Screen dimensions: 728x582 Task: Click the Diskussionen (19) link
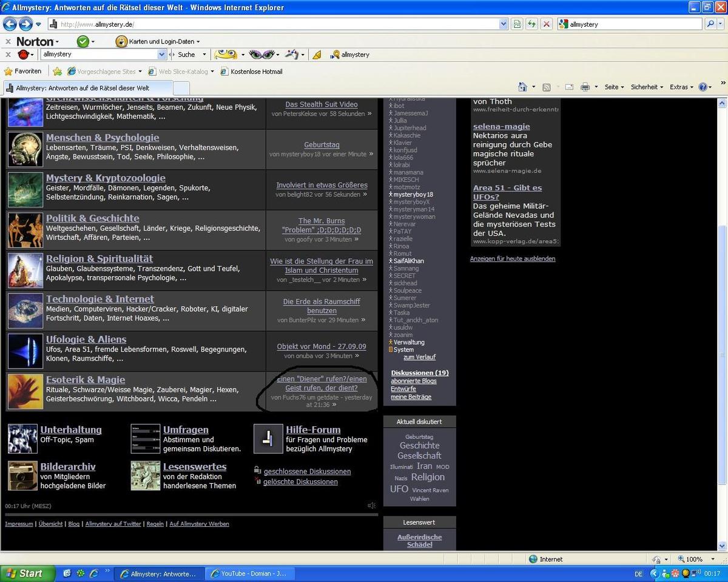point(420,373)
